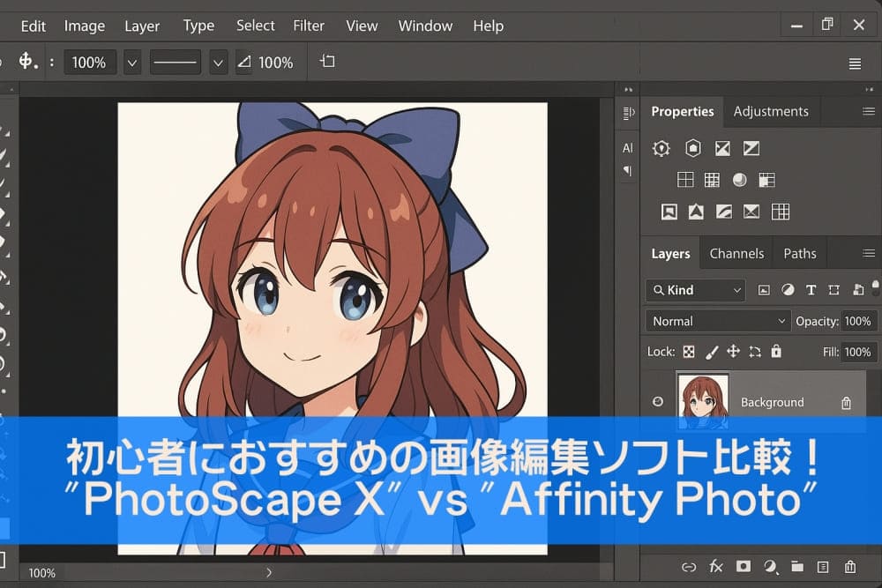Switch to the Channels tab

pos(736,253)
